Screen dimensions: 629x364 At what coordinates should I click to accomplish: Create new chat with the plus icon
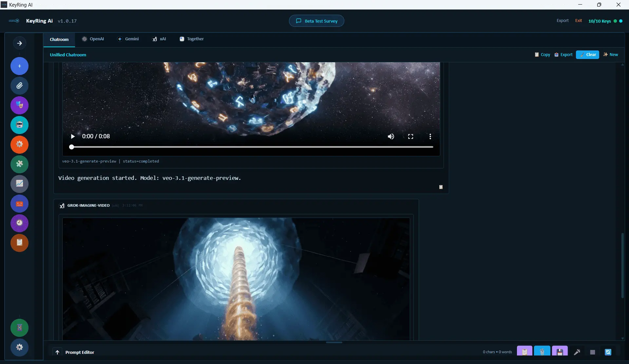point(19,66)
